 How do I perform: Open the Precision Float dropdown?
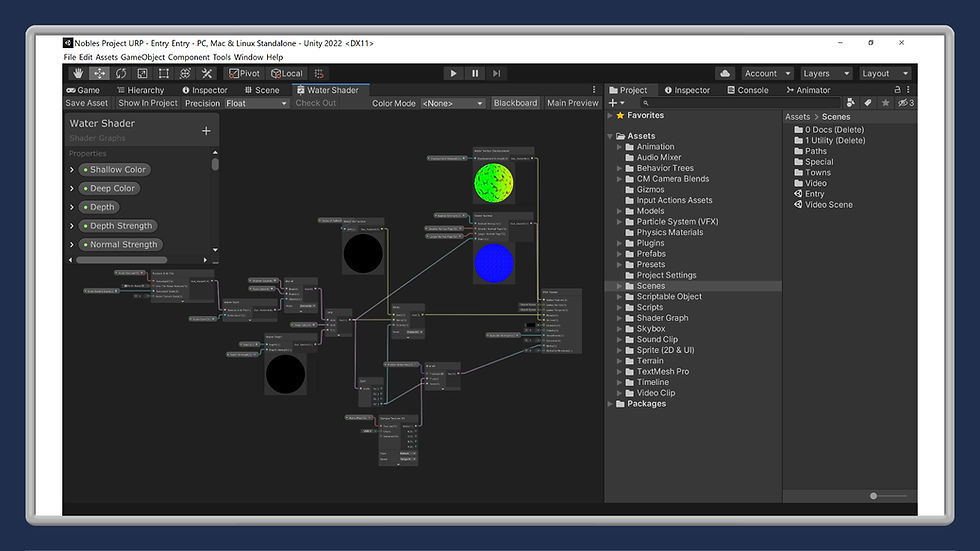[256, 104]
